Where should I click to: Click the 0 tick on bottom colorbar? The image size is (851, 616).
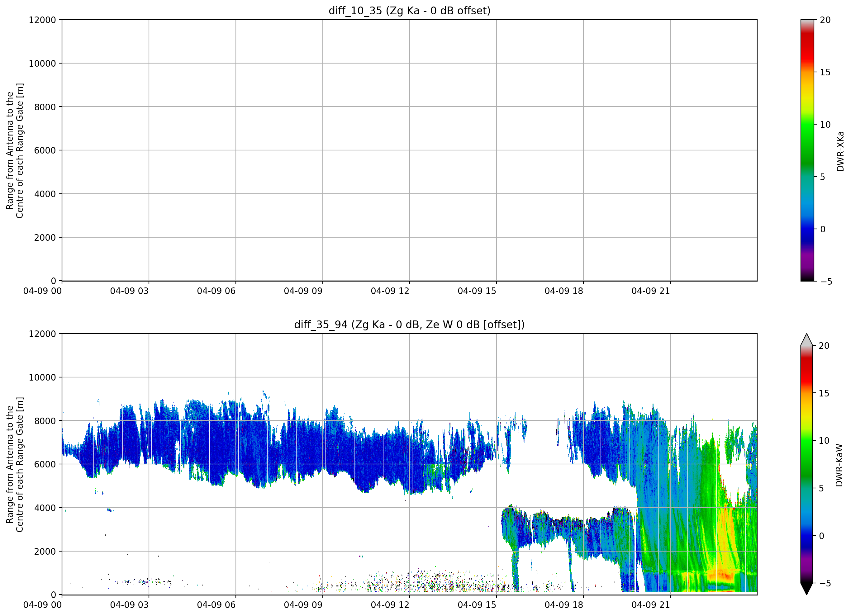click(821, 536)
